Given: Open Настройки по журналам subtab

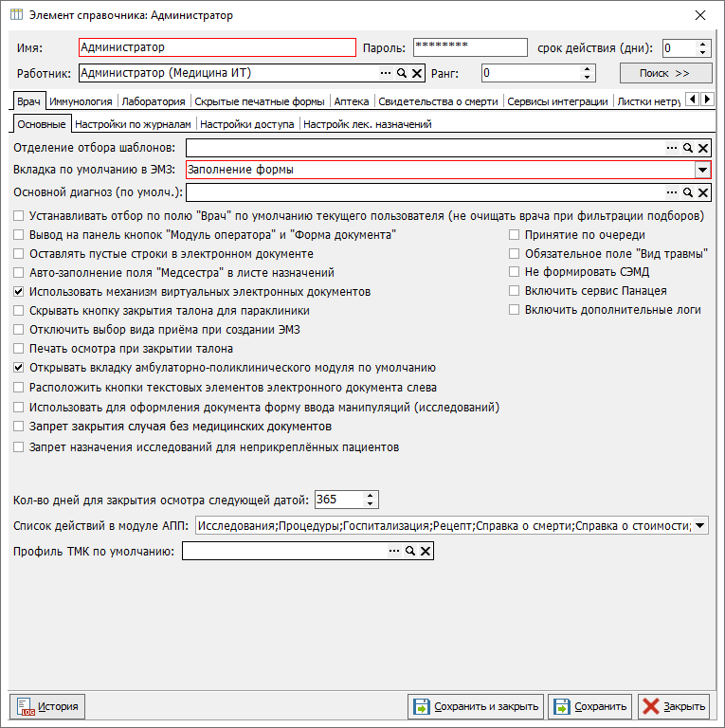Looking at the screenshot, I should (133, 124).
